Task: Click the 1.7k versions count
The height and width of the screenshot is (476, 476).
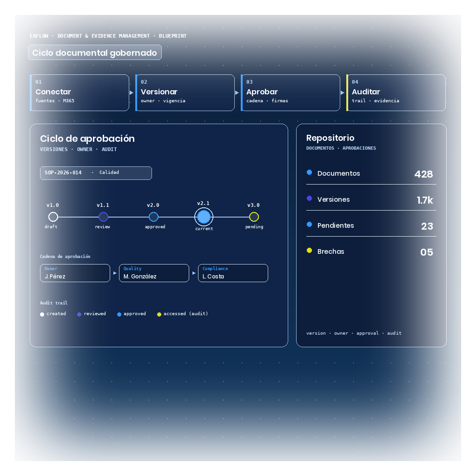Action: 425,200
